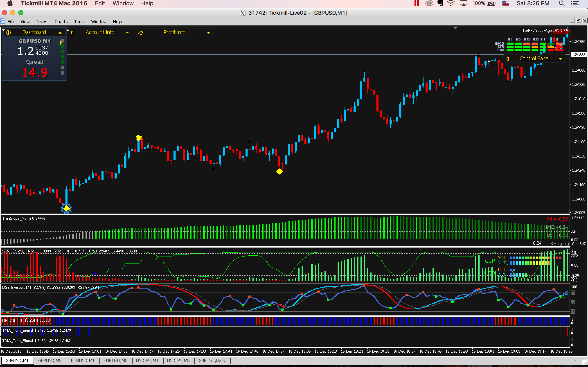Click the Profit info piggy bank icon
Viewport: 588px width, 367px height.
pos(141,33)
